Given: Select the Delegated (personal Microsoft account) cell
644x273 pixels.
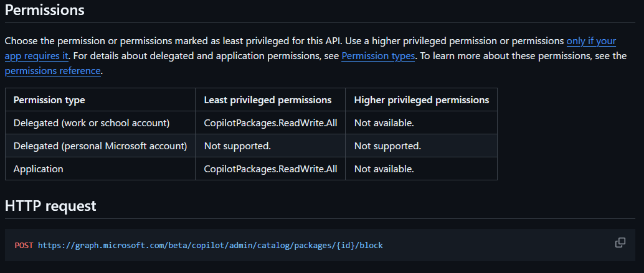Looking at the screenshot, I should pos(100,146).
